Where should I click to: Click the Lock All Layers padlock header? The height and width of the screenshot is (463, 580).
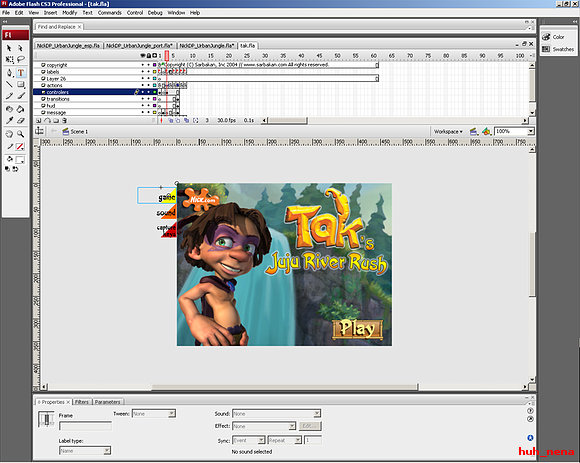coord(149,56)
